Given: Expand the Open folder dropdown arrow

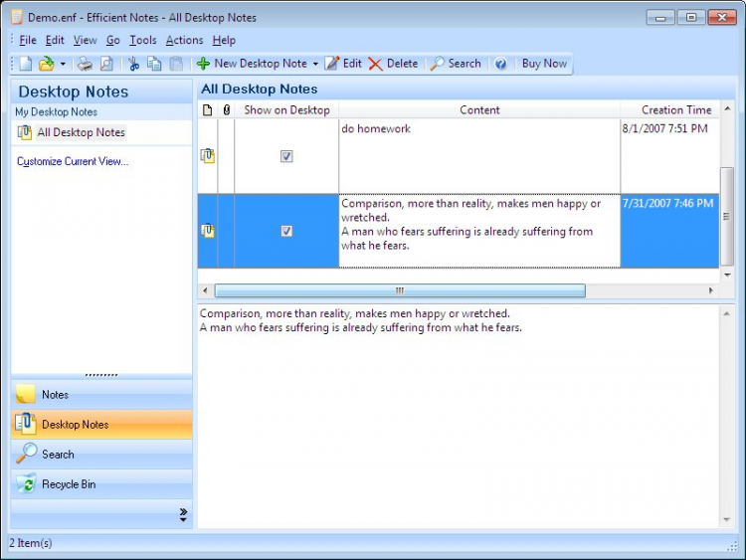Looking at the screenshot, I should (x=63, y=64).
